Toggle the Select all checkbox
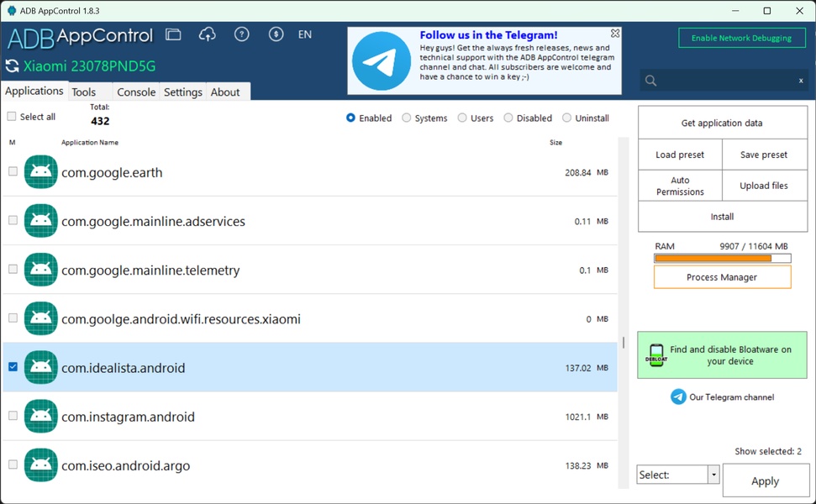 point(12,117)
